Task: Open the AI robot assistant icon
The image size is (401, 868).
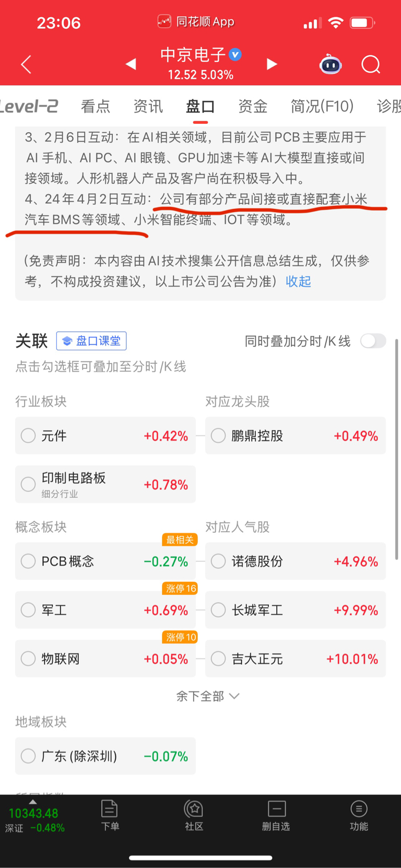Action: pos(331,64)
